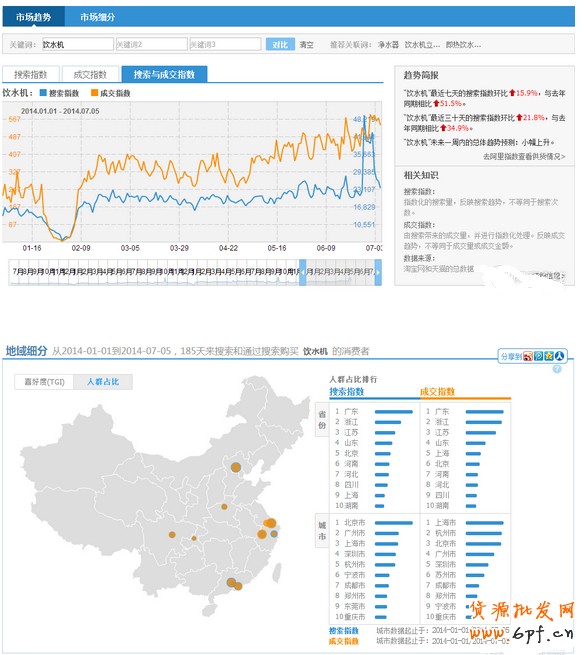Click 东莞市 in search index city ranking

click(x=355, y=606)
